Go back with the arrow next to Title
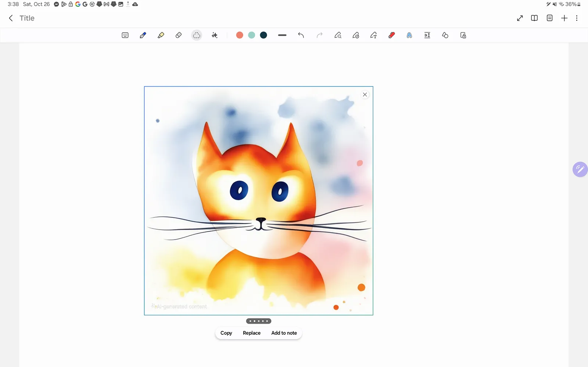The width and height of the screenshot is (588, 367). pyautogui.click(x=11, y=18)
